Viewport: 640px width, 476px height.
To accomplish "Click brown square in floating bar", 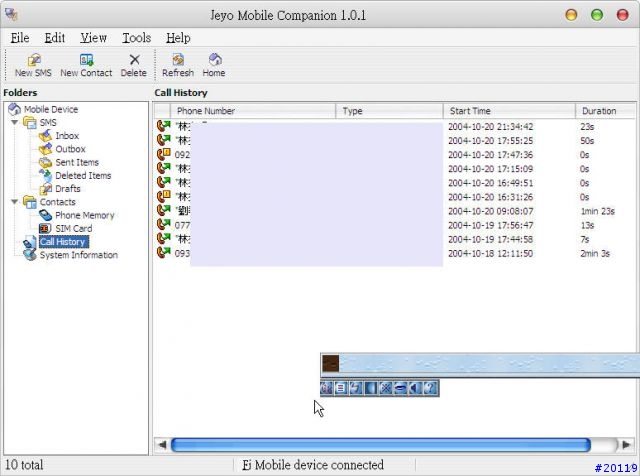I will (x=331, y=363).
